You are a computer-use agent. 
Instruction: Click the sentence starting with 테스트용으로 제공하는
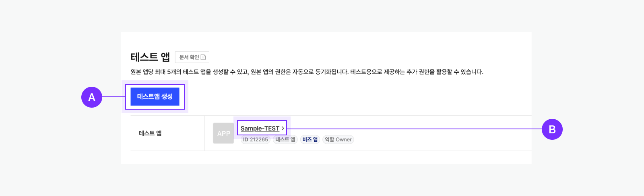(x=417, y=72)
